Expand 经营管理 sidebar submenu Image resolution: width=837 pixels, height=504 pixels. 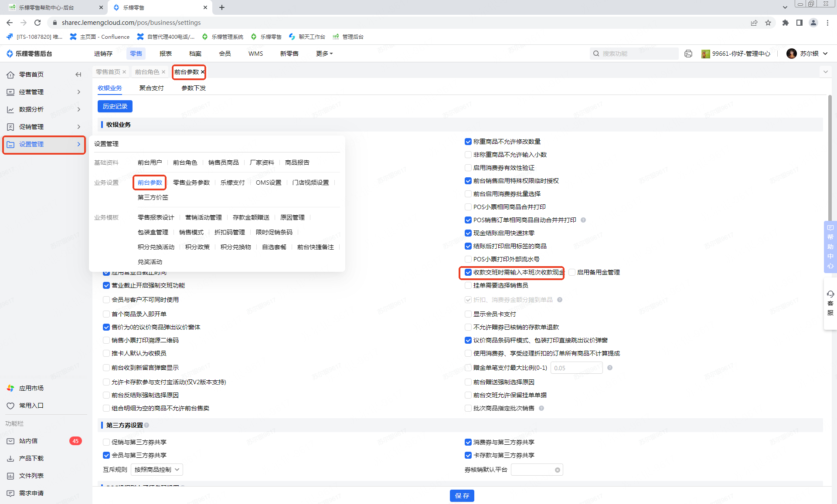(44, 92)
